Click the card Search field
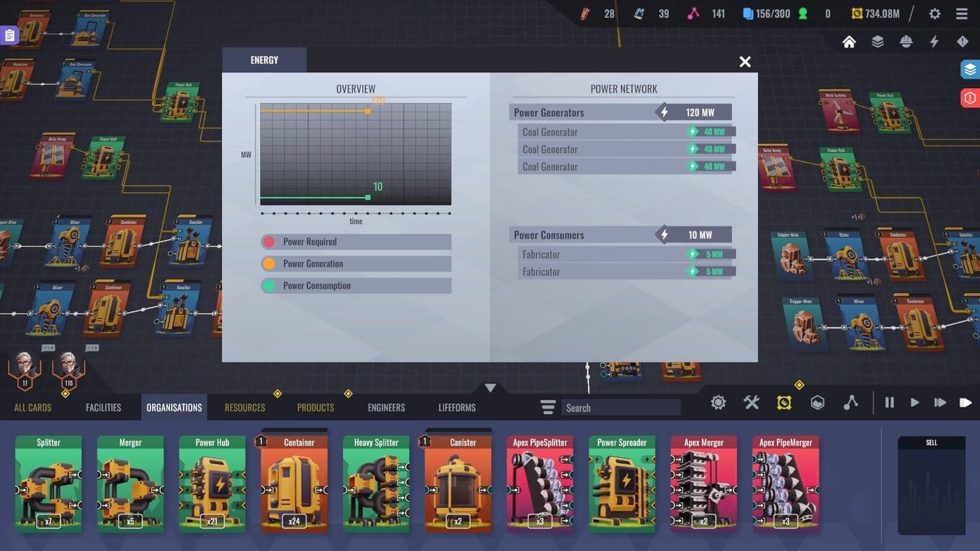Viewport: 980px width, 551px height. pos(620,408)
